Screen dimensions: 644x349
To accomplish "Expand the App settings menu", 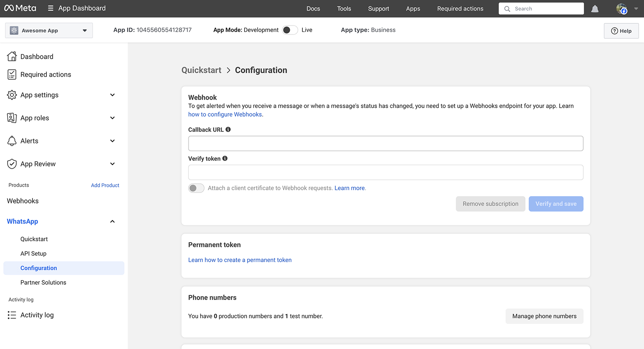I will coord(112,95).
